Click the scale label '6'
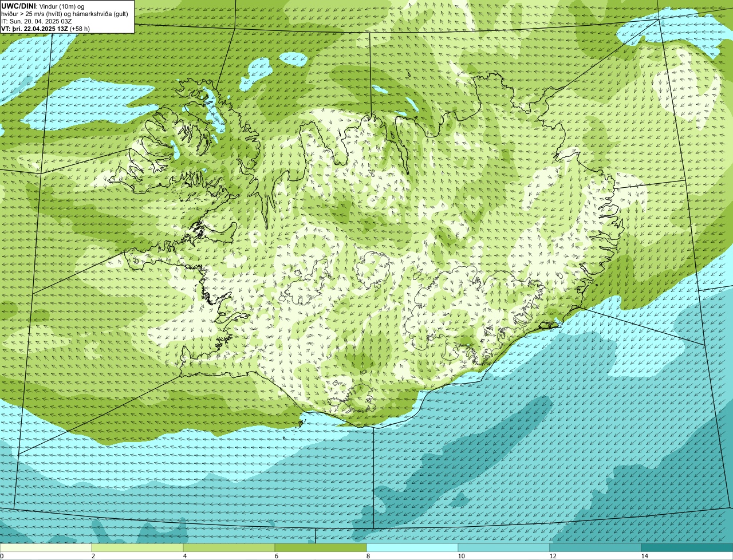This screenshot has width=733, height=560. 276,556
